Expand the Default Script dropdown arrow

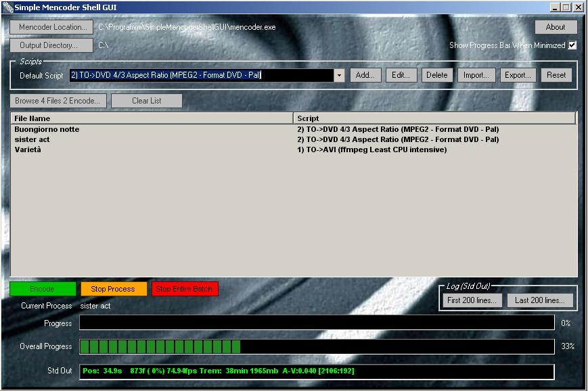pyautogui.click(x=339, y=75)
